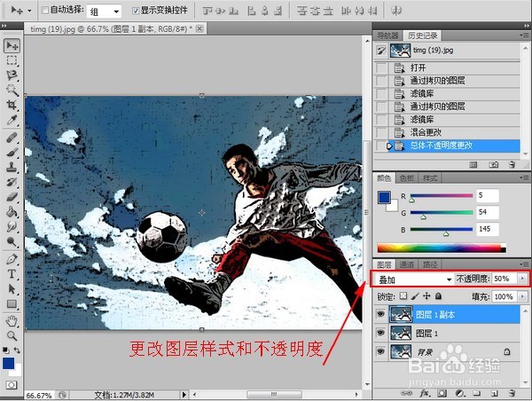The image size is (532, 401).
Task: Switch to the 导航器 tab
Action: [387, 35]
